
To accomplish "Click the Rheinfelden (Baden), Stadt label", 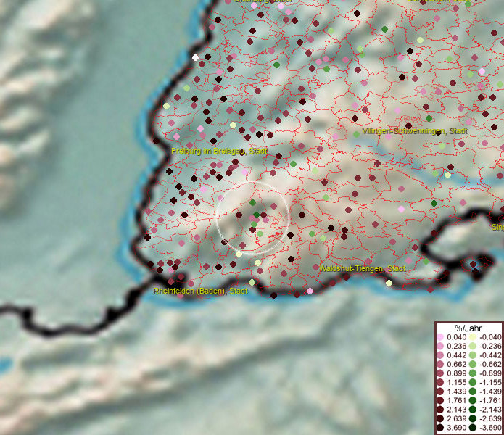I will click(x=200, y=291).
